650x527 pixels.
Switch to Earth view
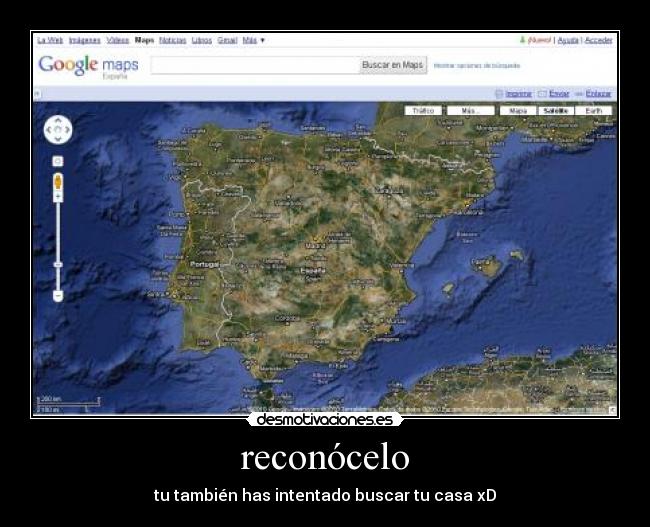coord(594,111)
